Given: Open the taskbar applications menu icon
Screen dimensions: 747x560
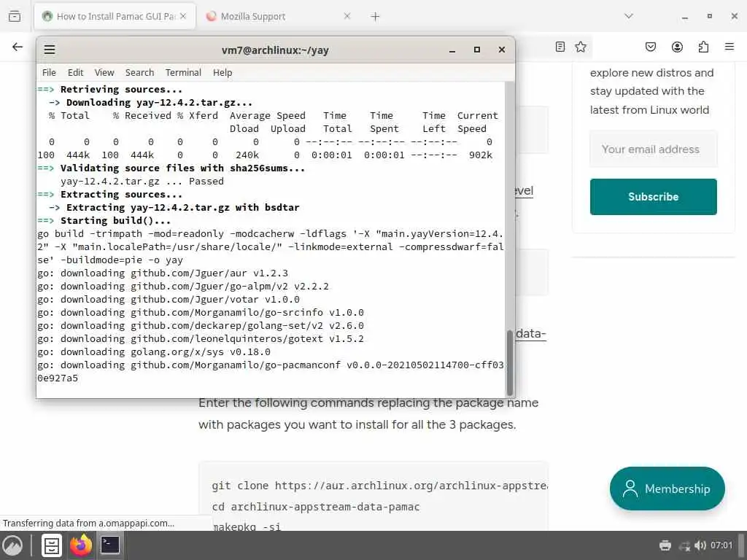Looking at the screenshot, I should click(13, 545).
